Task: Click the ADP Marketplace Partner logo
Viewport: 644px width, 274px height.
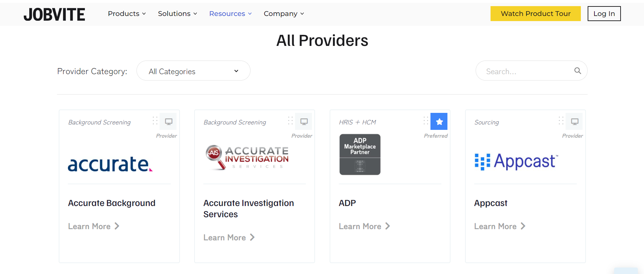Action: (x=360, y=154)
